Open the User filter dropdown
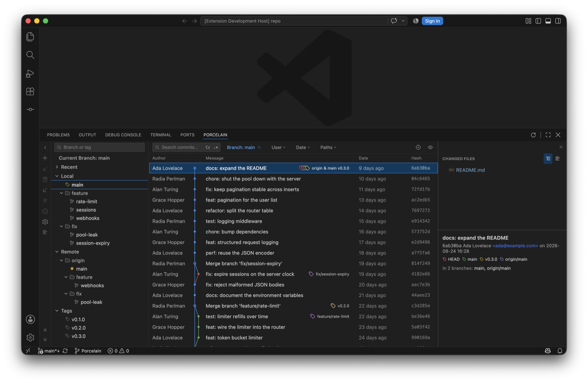588x383 pixels. [x=278, y=147]
